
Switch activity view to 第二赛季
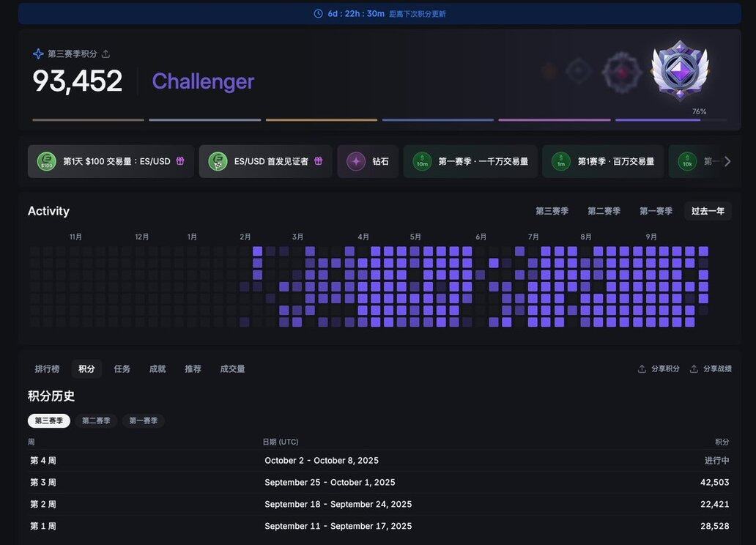coord(604,211)
